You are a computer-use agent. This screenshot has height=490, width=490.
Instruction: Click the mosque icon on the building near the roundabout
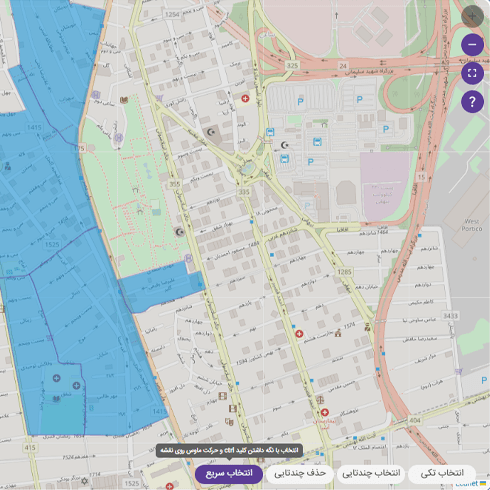pos(211,132)
